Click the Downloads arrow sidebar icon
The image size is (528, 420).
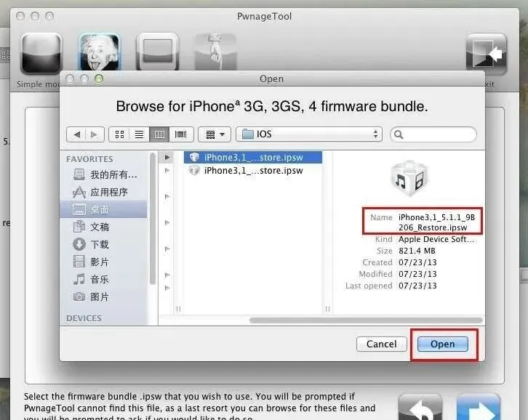coord(79,244)
